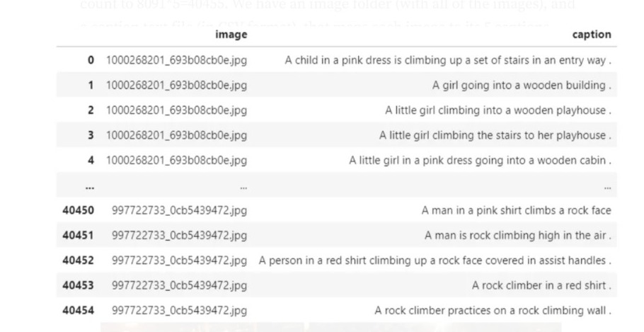Image resolution: width=644 pixels, height=332 pixels.
Task: Click ellipsis in the caption column
Action: point(607,188)
